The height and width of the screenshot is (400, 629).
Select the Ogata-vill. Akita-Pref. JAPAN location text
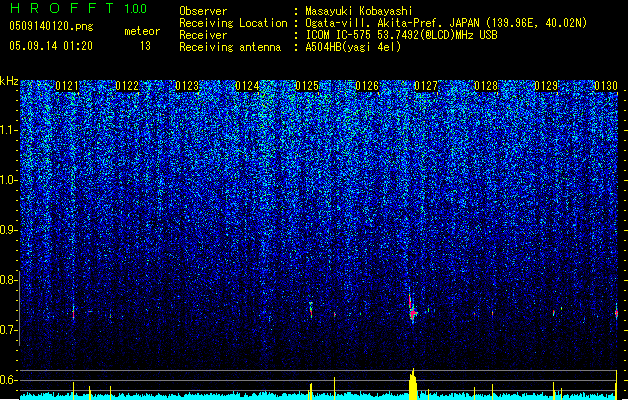pyautogui.click(x=446, y=23)
